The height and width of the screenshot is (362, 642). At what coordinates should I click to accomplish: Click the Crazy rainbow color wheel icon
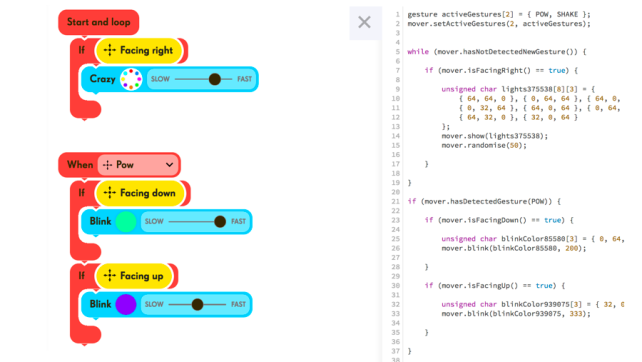tap(131, 79)
